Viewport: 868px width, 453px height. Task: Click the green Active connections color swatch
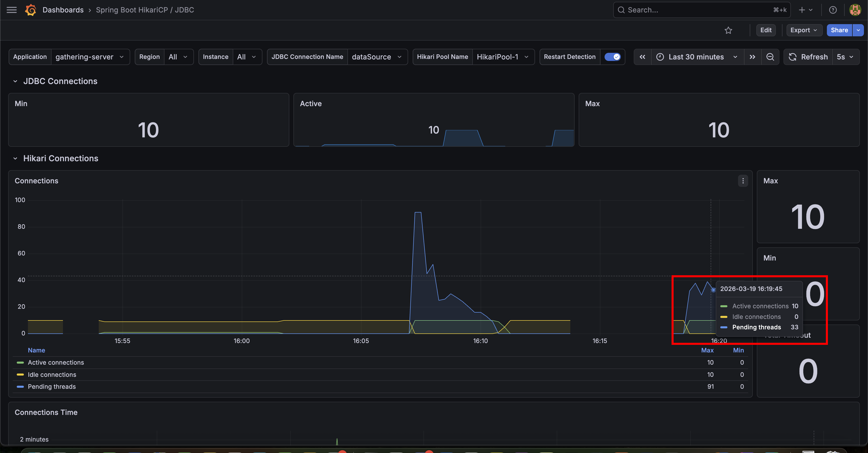(x=20, y=362)
